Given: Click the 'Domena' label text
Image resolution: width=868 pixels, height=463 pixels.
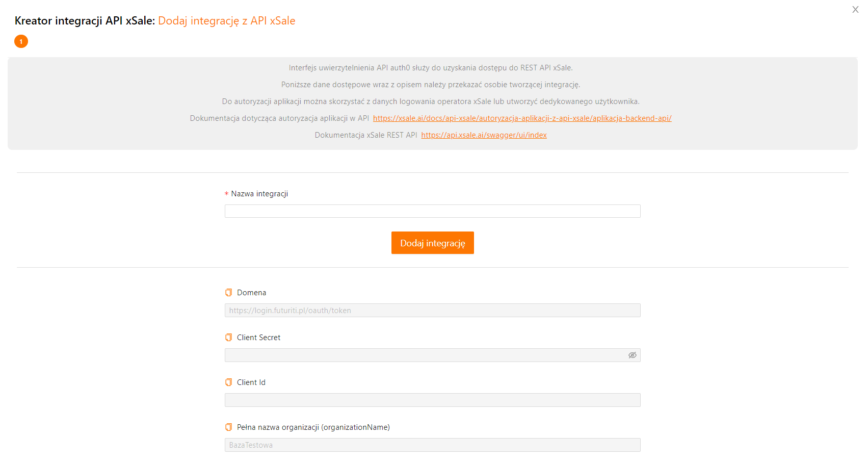Looking at the screenshot, I should point(251,293).
